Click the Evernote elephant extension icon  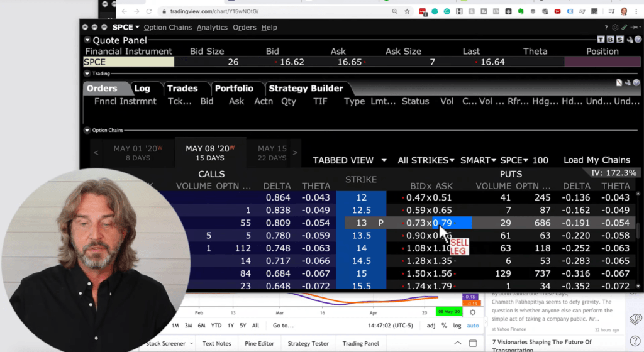click(520, 11)
